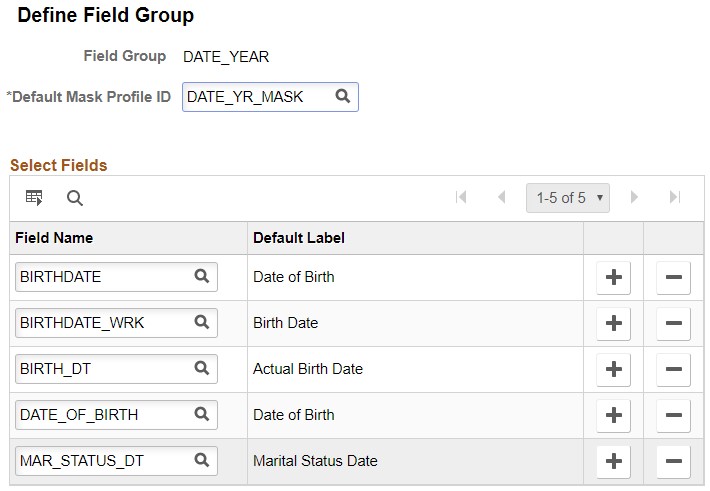Open lookup for BIRTHDATE field name
Image resolution: width=710 pixels, height=491 pixels.
tap(201, 277)
